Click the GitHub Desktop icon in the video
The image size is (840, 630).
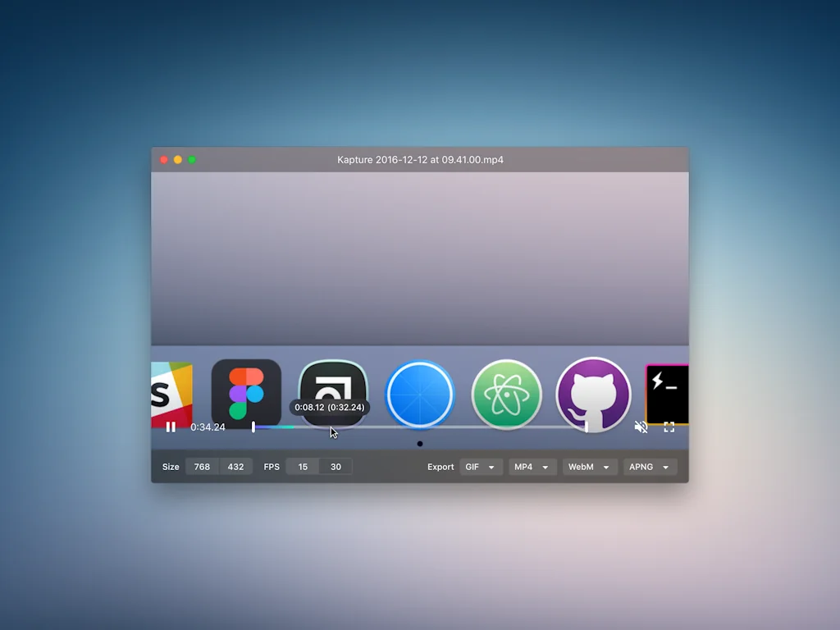coord(593,395)
